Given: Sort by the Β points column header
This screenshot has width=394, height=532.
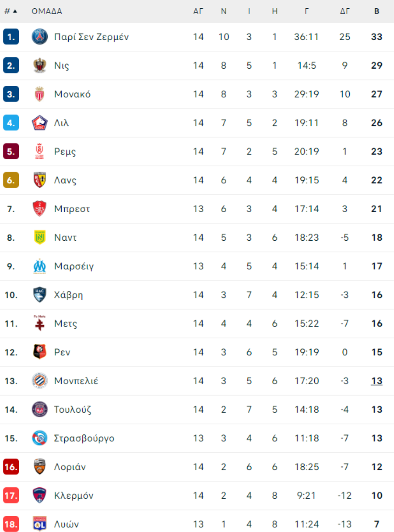Looking at the screenshot, I should (x=377, y=11).
